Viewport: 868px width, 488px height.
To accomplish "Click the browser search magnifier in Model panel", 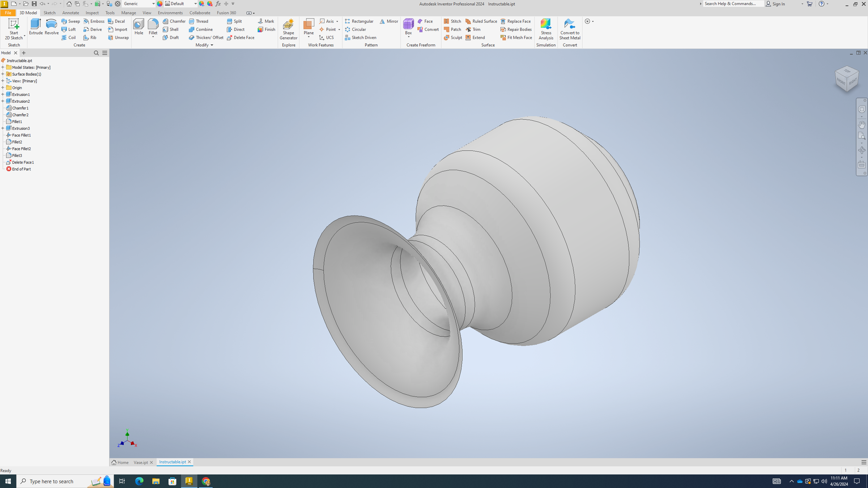I will tap(96, 53).
